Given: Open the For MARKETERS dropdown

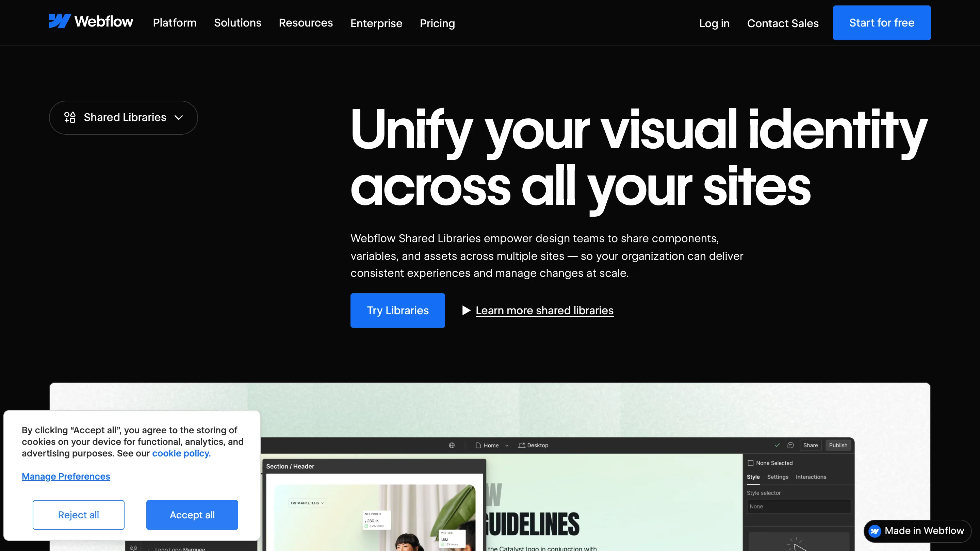Looking at the screenshot, I should 307,503.
